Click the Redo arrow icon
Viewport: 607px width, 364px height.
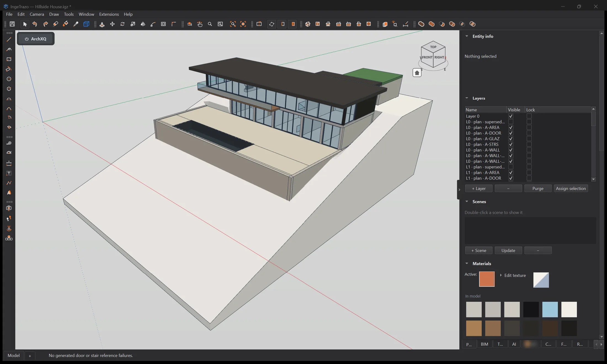tap(46, 24)
